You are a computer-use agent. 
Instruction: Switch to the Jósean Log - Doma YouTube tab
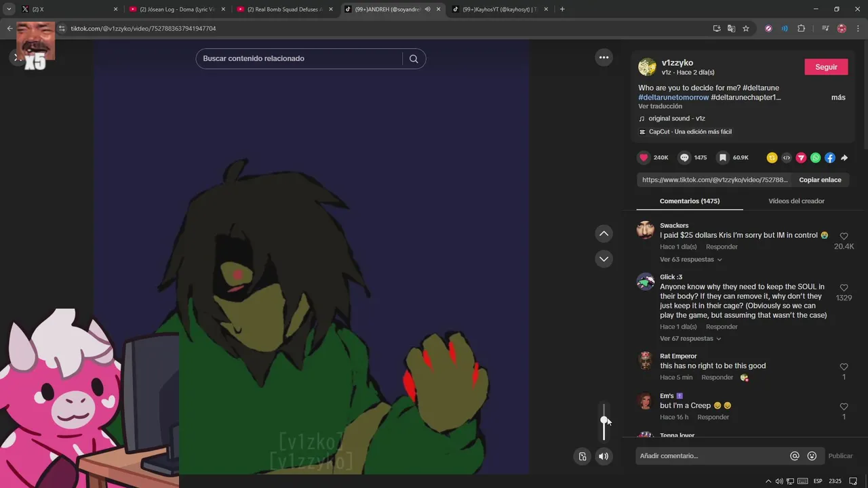coord(176,9)
